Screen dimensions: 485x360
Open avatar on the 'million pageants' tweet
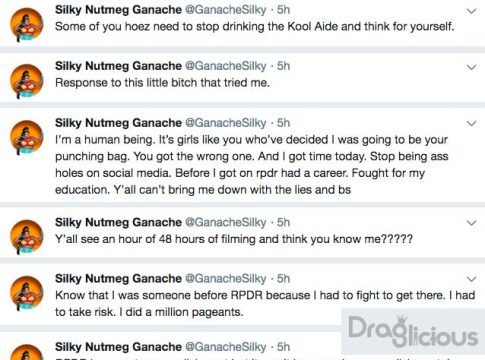click(27, 293)
